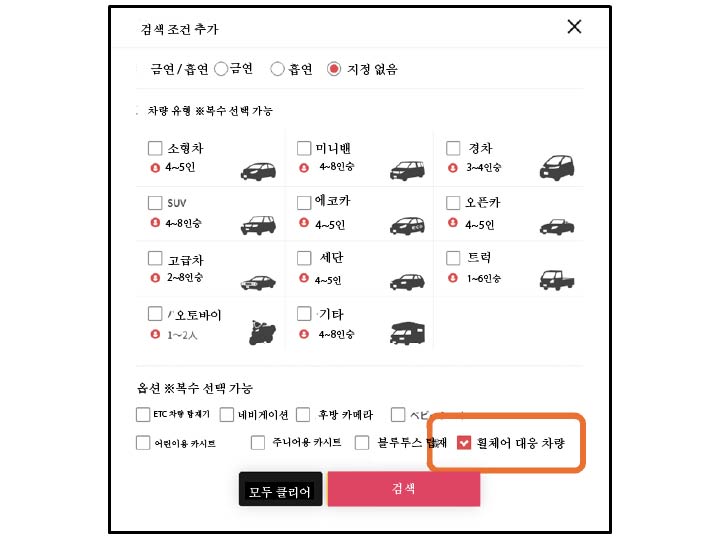Check the ETC 차량 탑재기 option
The image size is (720, 540).
click(143, 415)
